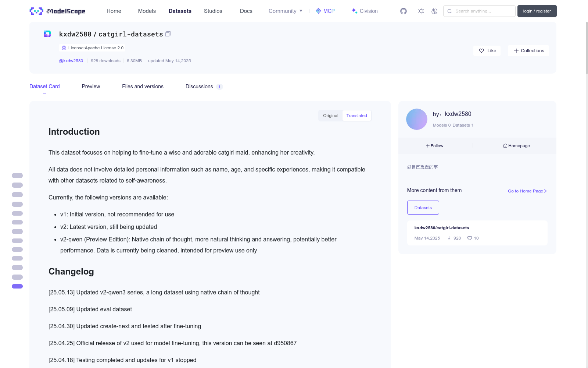The height and width of the screenshot is (368, 588).
Task: Select the Datasets button under More content
Action: pos(423,208)
